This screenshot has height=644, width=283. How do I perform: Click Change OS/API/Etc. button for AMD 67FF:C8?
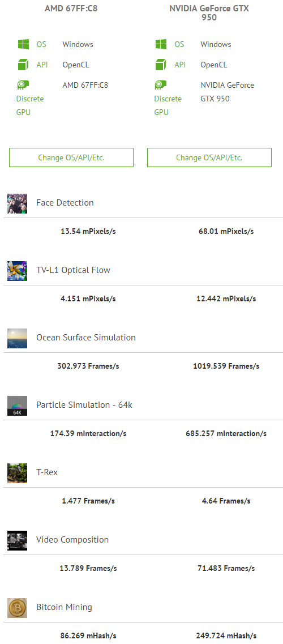71,157
